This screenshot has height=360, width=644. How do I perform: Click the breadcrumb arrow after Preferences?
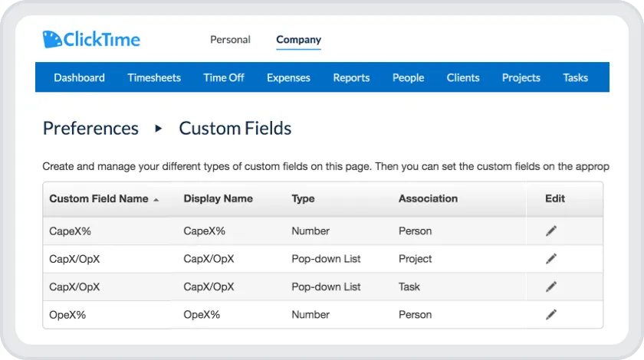click(159, 129)
